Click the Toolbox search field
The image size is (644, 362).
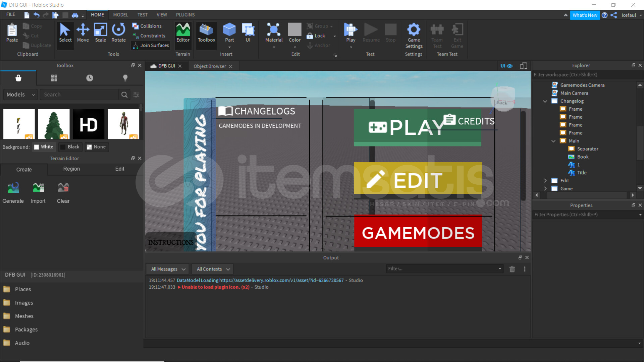point(79,95)
